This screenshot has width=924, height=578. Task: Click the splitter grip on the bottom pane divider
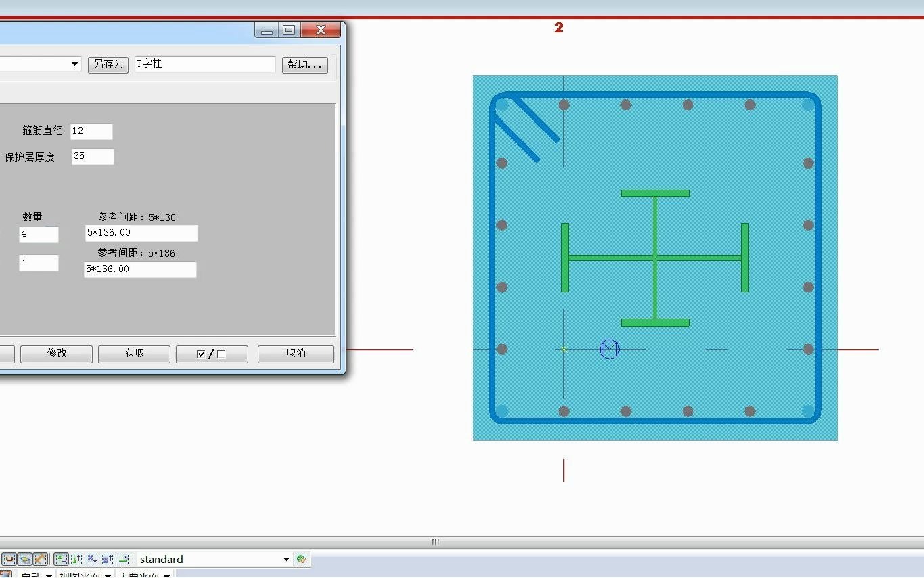[435, 541]
